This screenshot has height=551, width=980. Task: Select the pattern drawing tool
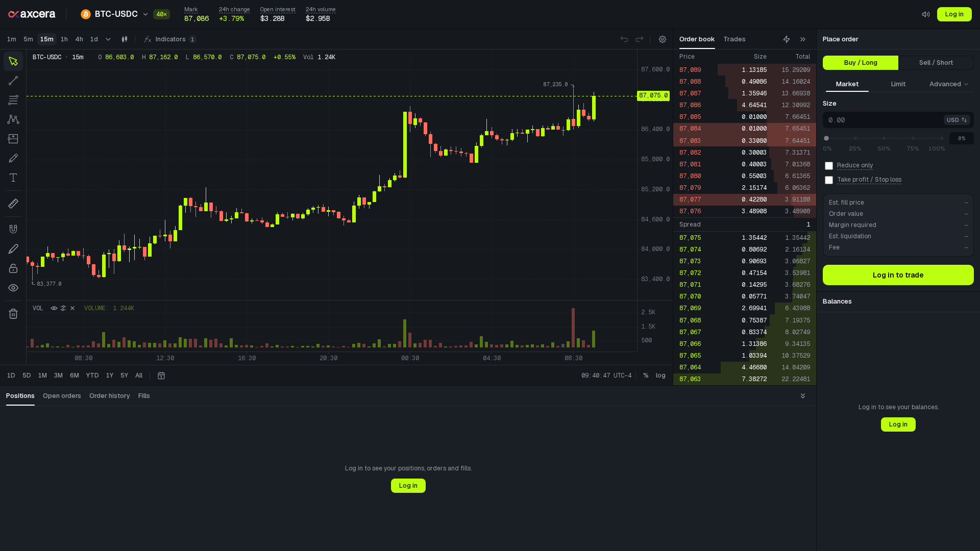[13, 119]
